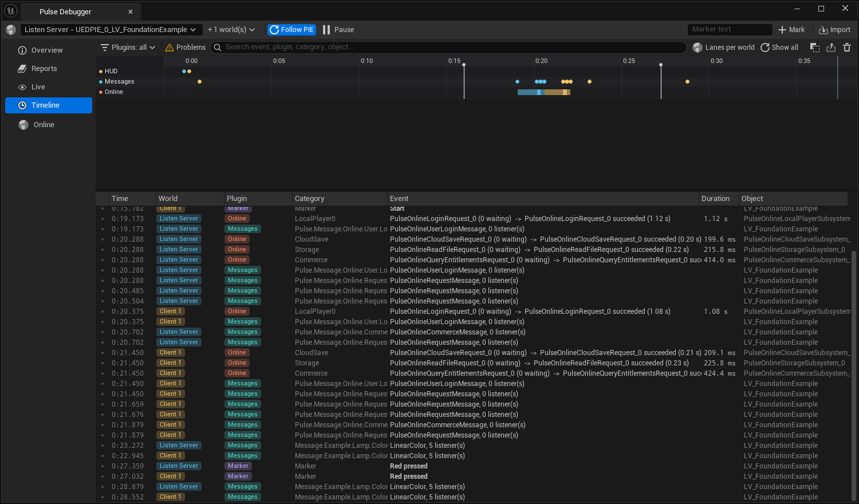The height and width of the screenshot is (504, 859).
Task: Select the Online lane label
Action: click(113, 92)
